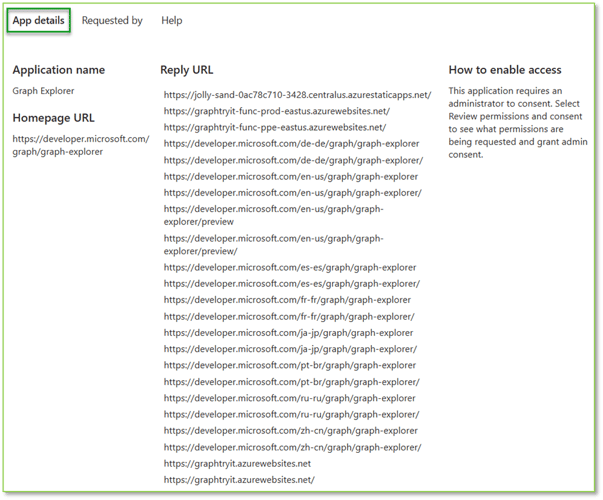Open the Help tab

point(172,20)
